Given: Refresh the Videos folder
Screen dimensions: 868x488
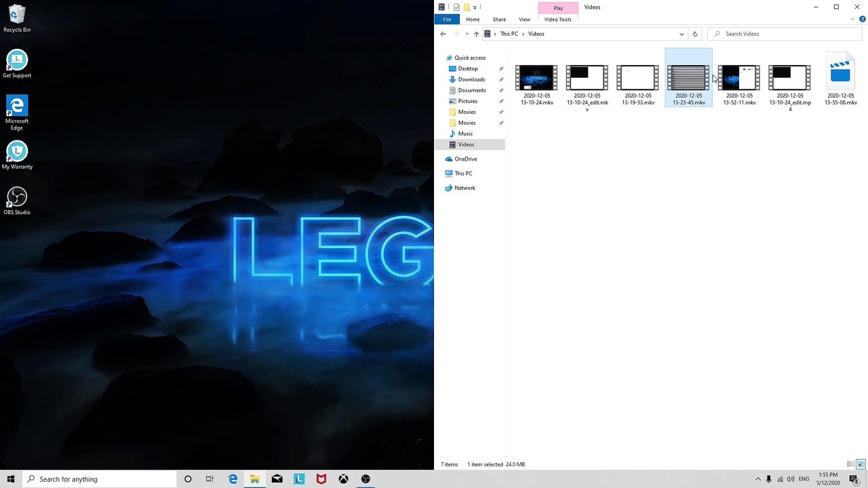Looking at the screenshot, I should pos(694,34).
